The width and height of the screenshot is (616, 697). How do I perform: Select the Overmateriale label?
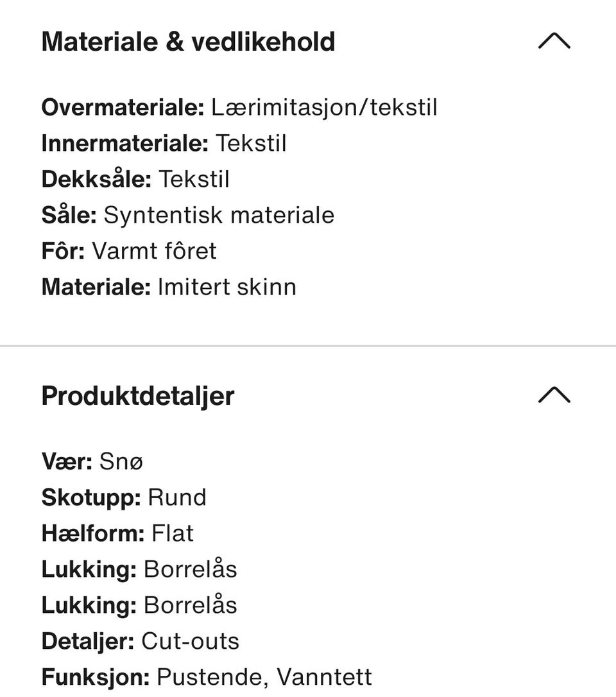(123, 107)
